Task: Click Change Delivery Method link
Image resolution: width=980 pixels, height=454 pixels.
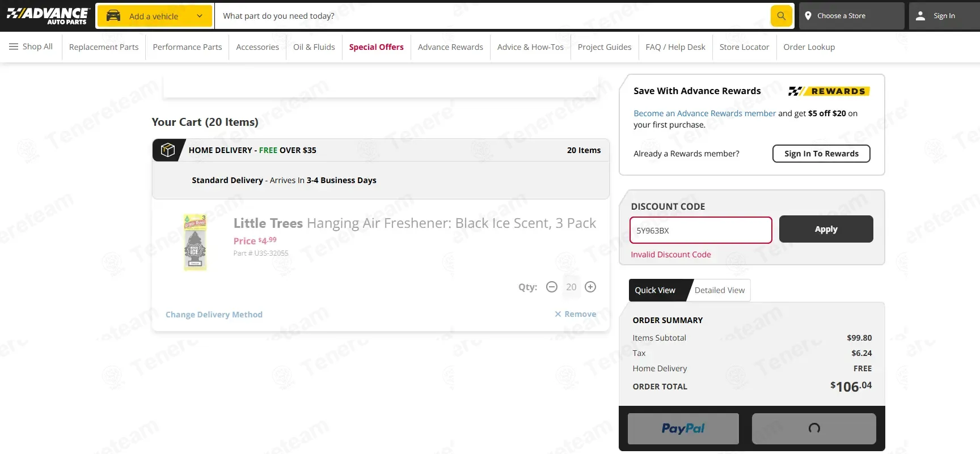Action: (214, 315)
